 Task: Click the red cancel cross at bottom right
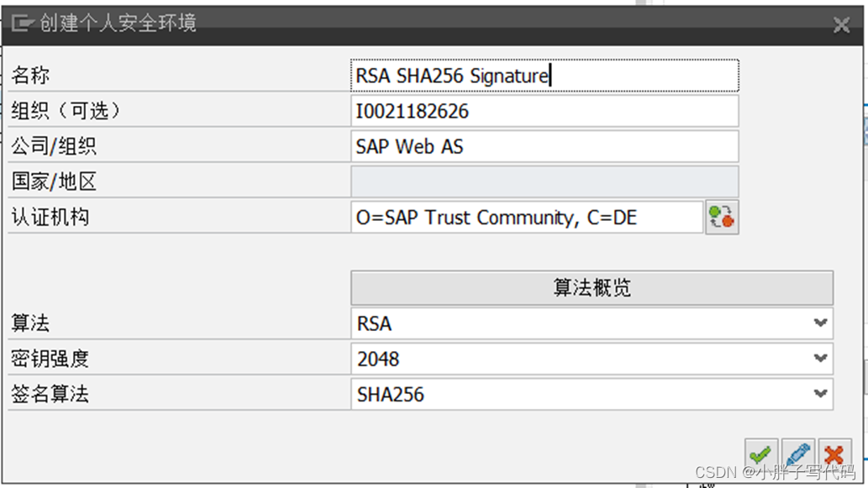pyautogui.click(x=834, y=454)
